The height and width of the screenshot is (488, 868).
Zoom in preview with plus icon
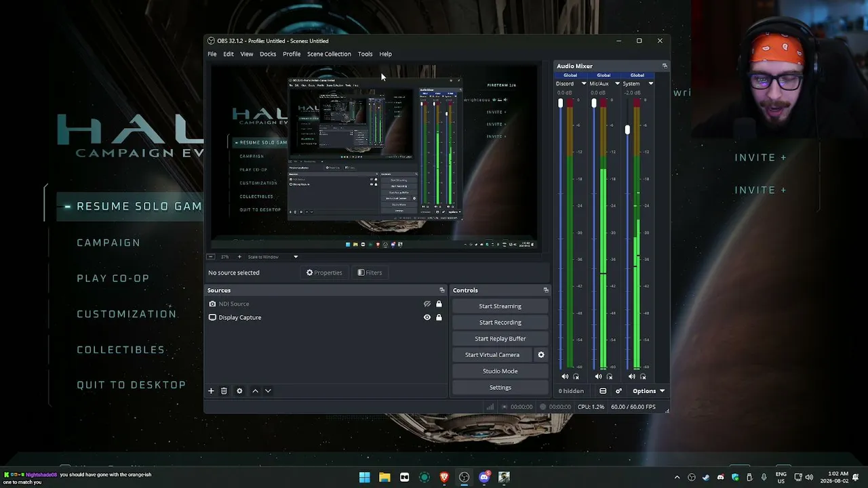[x=239, y=257]
